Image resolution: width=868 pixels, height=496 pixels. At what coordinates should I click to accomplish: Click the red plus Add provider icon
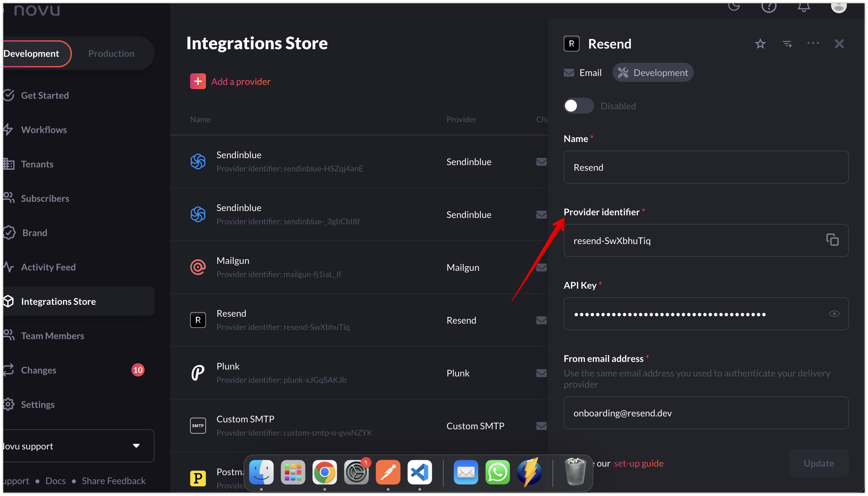[x=198, y=81]
